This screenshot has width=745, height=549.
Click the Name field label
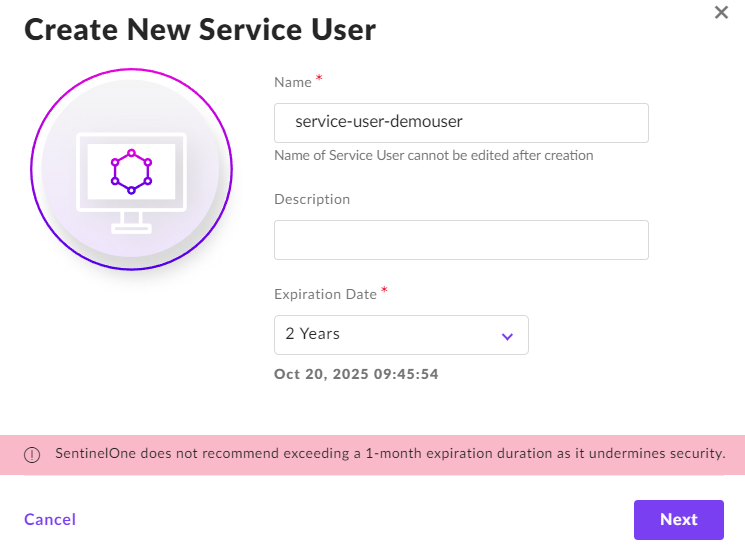click(x=293, y=82)
